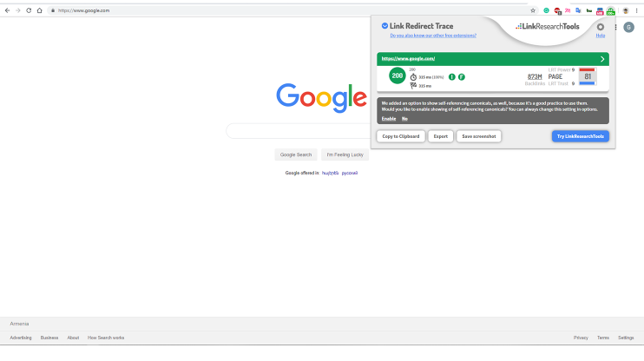Focus the browser address bar URL
Viewport: 644px width, 361px height.
coord(84,10)
